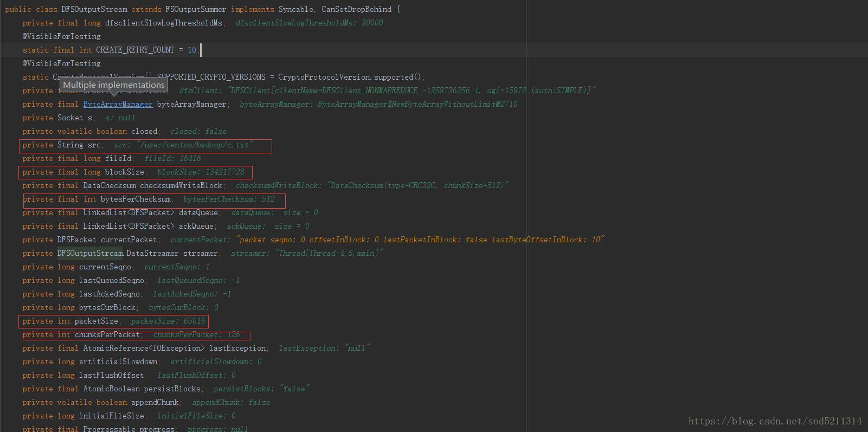Click the persistBlocks field name
The width and height of the screenshot is (868, 432).
172,389
